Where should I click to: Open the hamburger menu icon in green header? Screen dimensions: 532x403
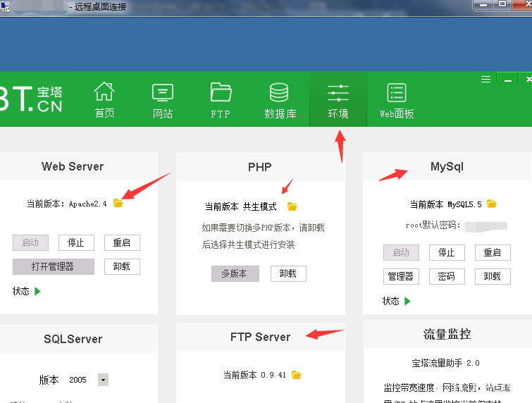pos(485,79)
